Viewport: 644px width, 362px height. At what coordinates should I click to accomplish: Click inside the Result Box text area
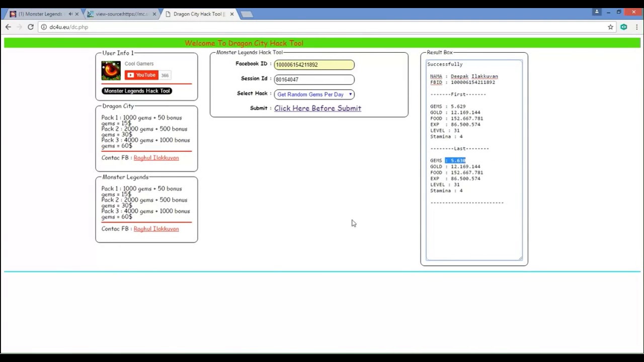click(474, 160)
